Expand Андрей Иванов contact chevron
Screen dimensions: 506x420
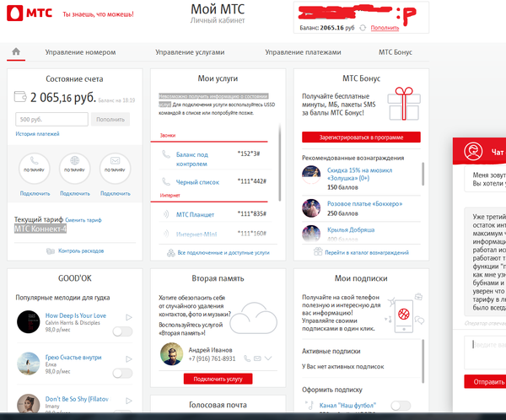(269, 358)
